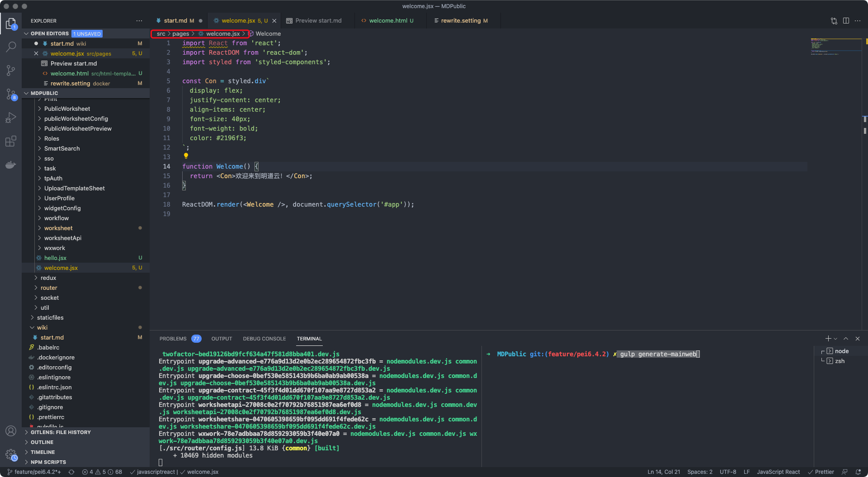
Task: Click the LF end-of-line selector
Action: pos(746,472)
